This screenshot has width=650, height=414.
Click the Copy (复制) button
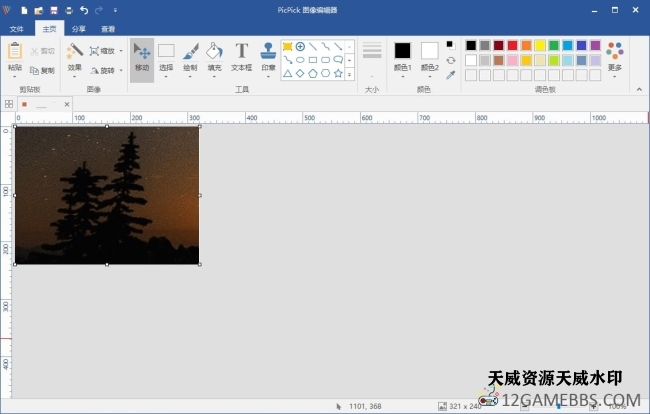[x=42, y=71]
